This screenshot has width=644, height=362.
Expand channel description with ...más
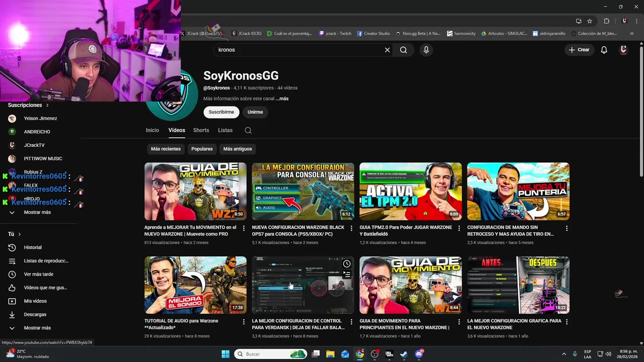tap(282, 99)
